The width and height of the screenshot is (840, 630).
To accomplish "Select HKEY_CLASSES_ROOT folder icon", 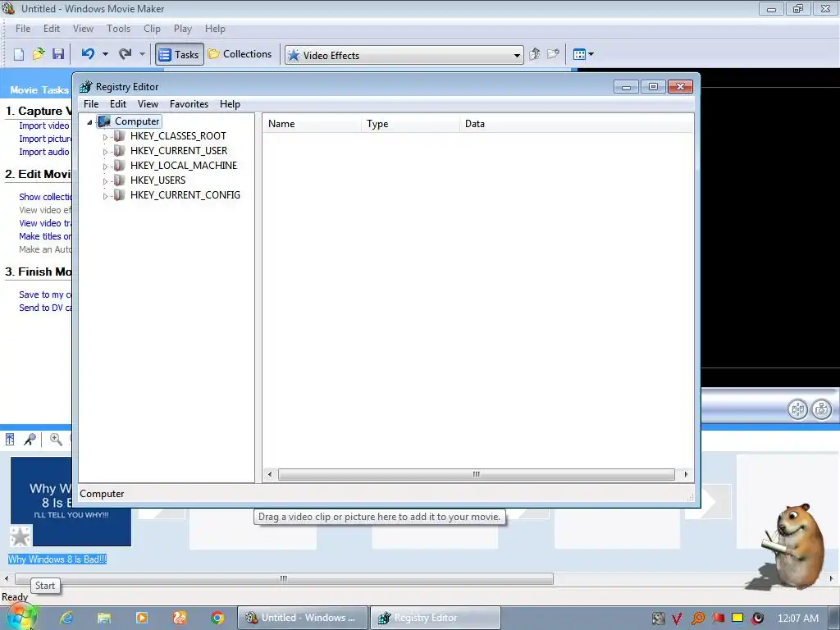I will 120,136.
